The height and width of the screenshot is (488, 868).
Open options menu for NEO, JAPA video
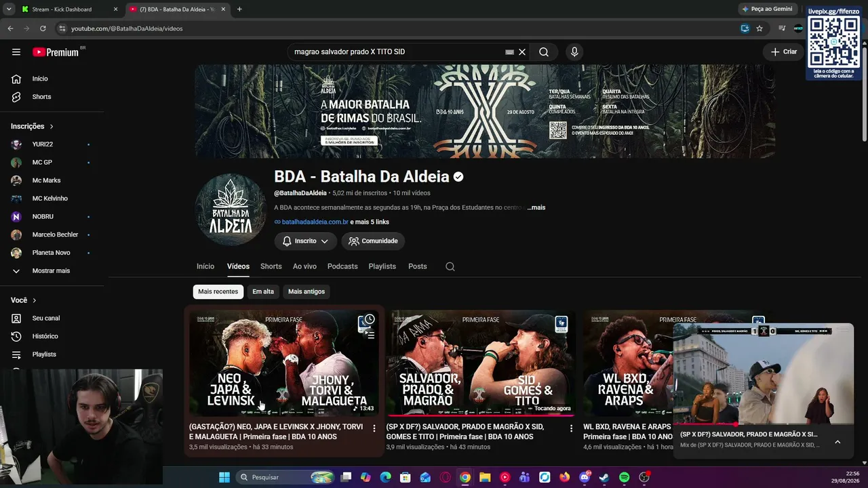(374, 428)
